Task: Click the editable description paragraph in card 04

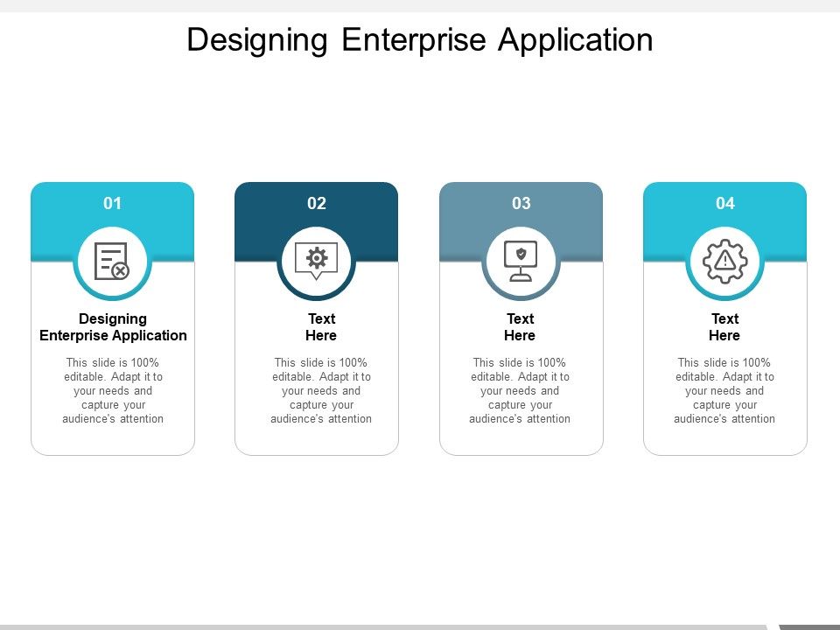Action: click(x=724, y=390)
